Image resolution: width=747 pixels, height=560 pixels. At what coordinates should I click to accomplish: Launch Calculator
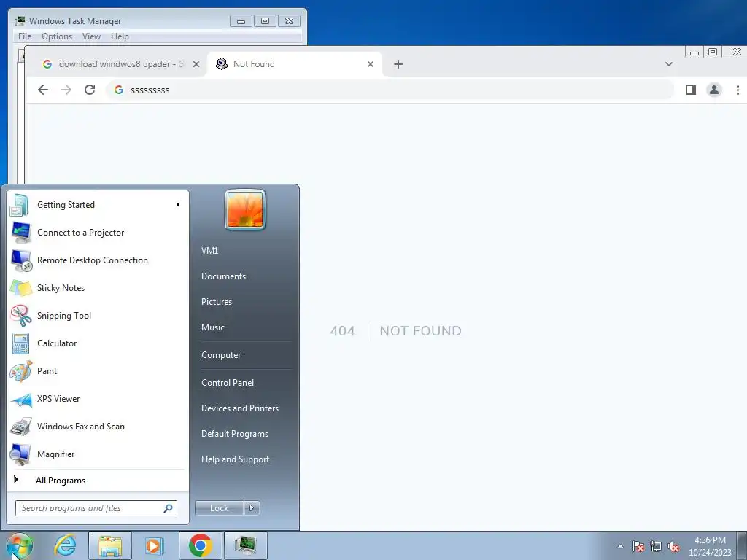(x=97, y=343)
